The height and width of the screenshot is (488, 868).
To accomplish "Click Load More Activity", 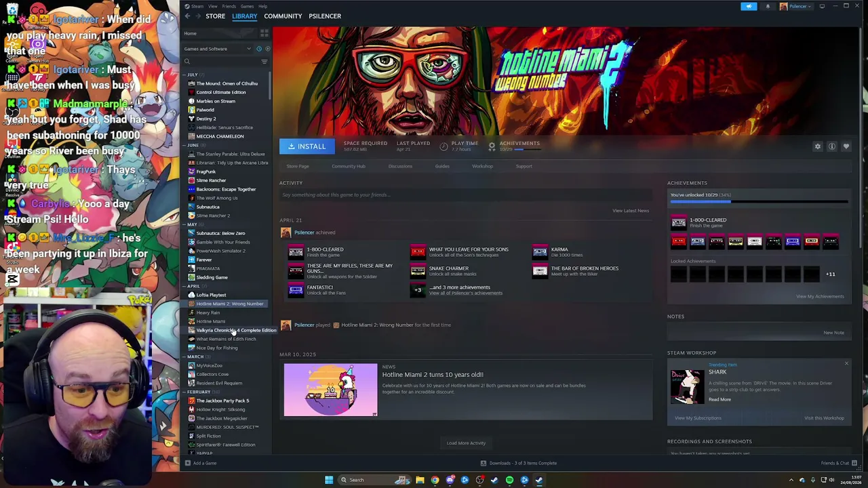I will point(466,443).
